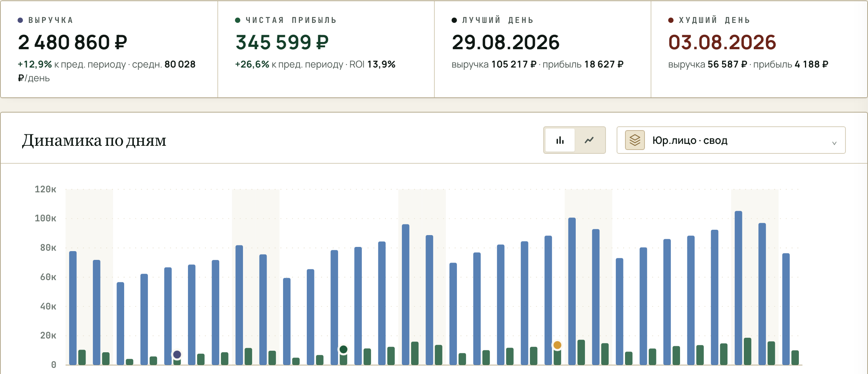Open the Юр.лицо · свод dropdown

731,140
